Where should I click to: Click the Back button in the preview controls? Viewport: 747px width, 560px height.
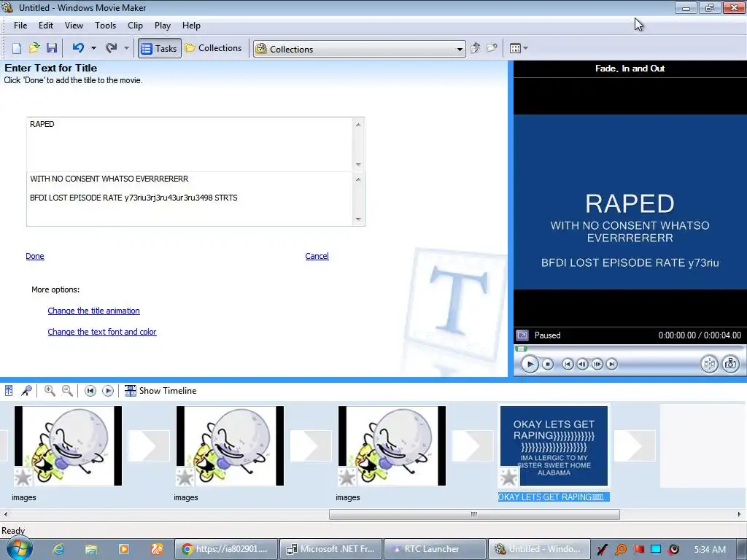(568, 365)
